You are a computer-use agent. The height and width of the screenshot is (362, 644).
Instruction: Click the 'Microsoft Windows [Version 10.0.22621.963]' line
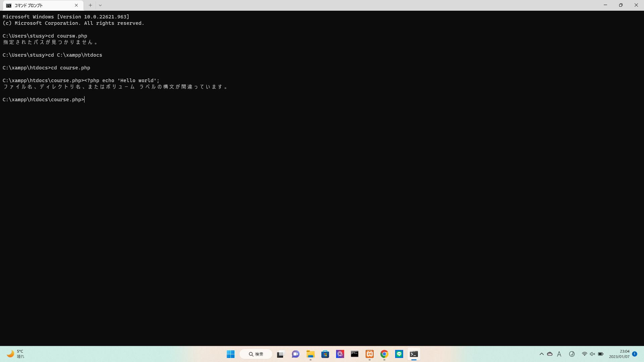tap(66, 17)
